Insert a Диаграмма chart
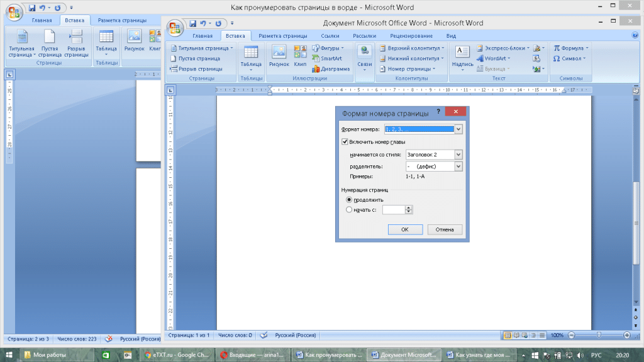Viewport: 644px width, 362px height. coord(331,69)
